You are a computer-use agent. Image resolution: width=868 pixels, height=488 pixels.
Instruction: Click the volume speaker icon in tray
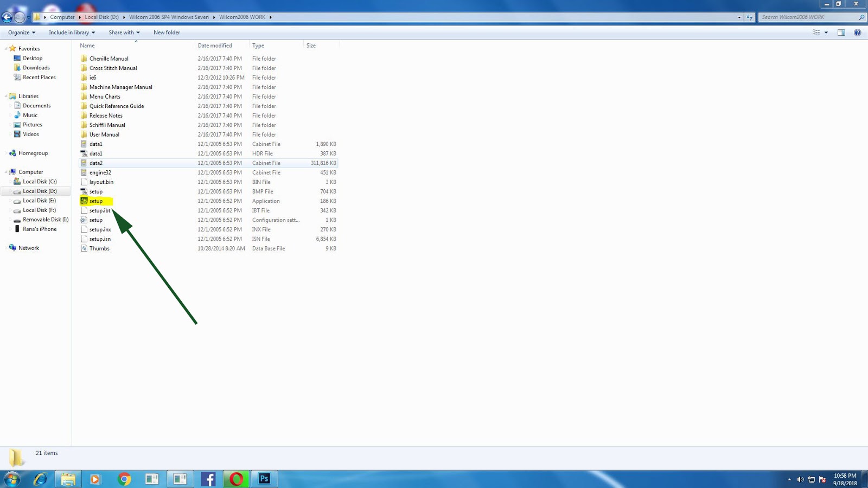800,479
